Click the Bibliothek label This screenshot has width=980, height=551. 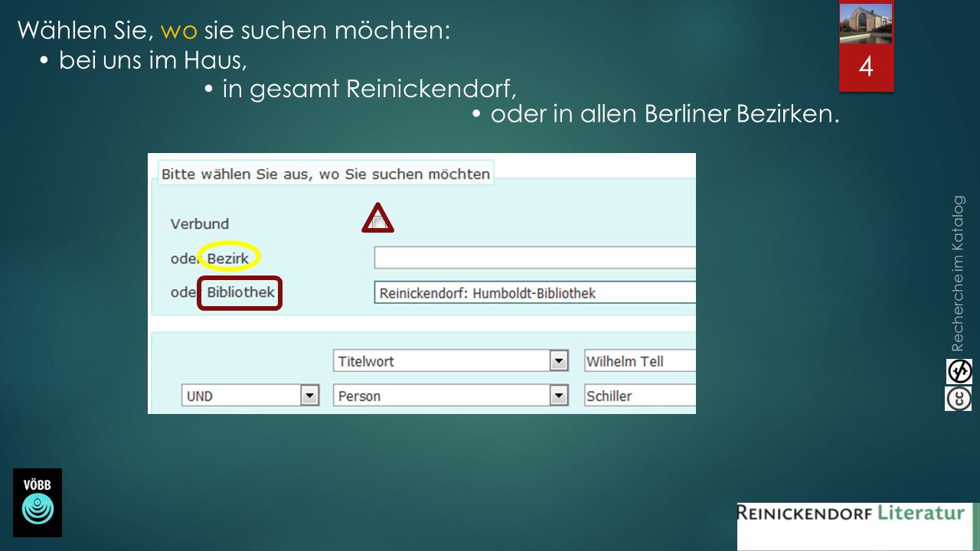(x=240, y=292)
